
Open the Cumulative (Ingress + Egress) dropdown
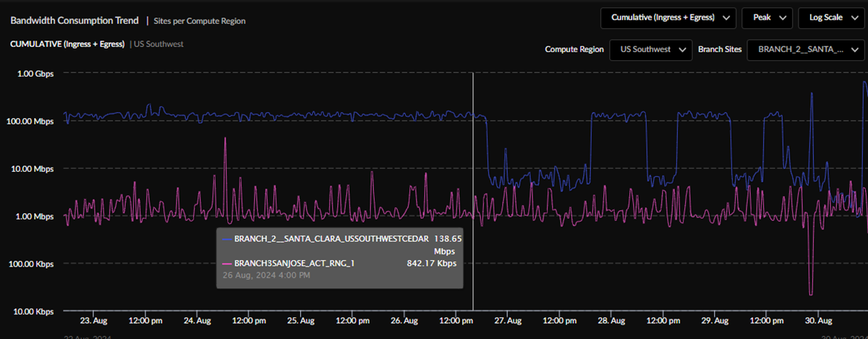pyautogui.click(x=668, y=17)
